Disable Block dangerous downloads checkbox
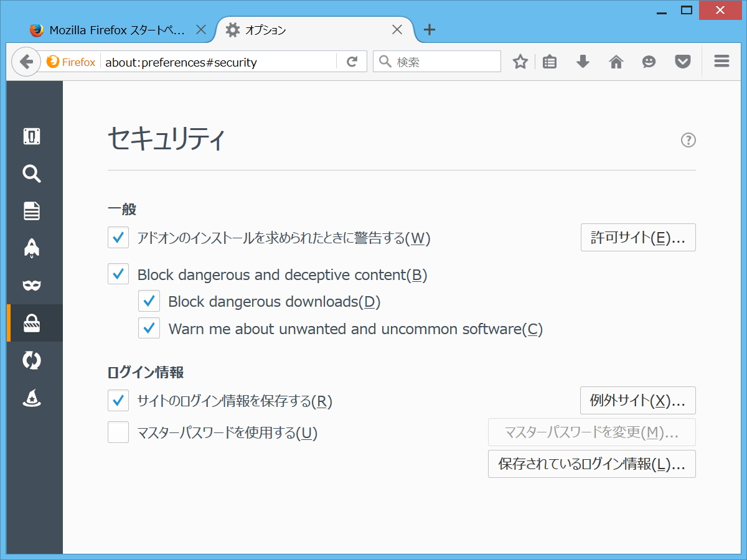This screenshot has height=560, width=747. click(149, 301)
